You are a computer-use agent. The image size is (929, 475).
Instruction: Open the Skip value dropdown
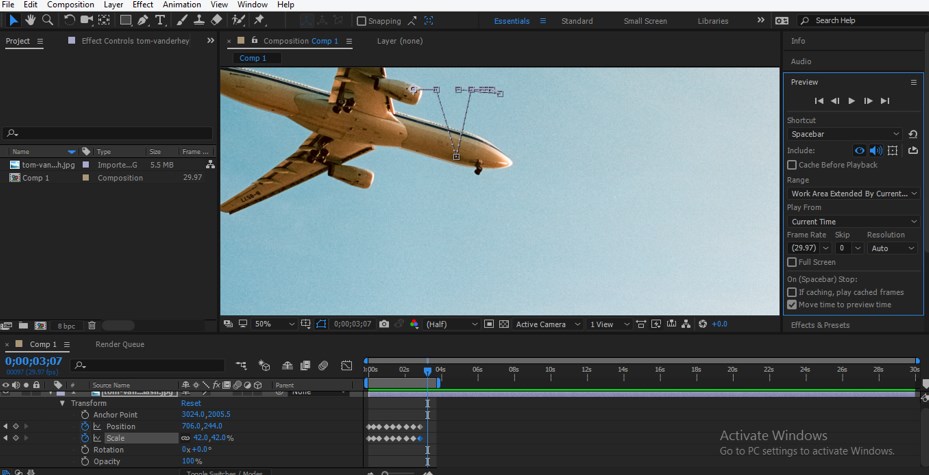tap(848, 248)
